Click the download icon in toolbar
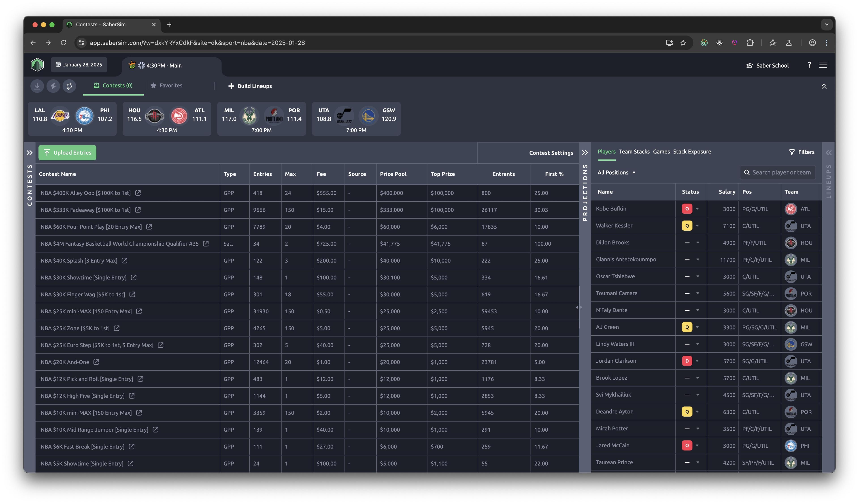This screenshot has width=859, height=504. tap(37, 86)
